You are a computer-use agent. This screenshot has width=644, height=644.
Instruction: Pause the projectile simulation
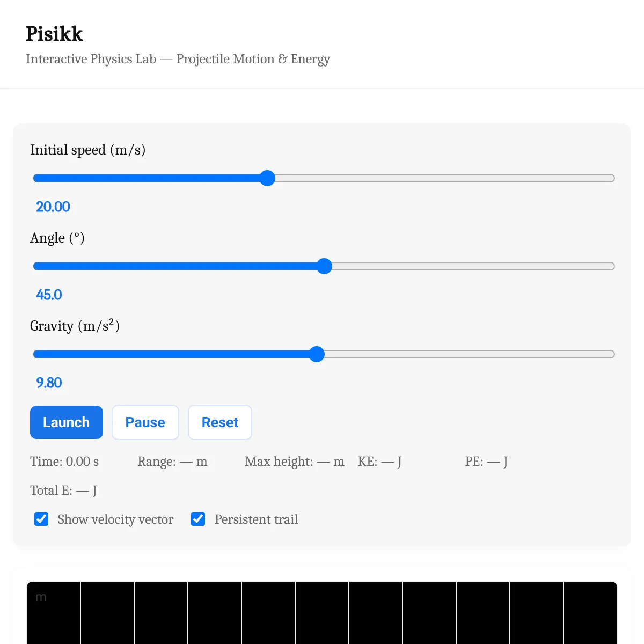coord(145,422)
